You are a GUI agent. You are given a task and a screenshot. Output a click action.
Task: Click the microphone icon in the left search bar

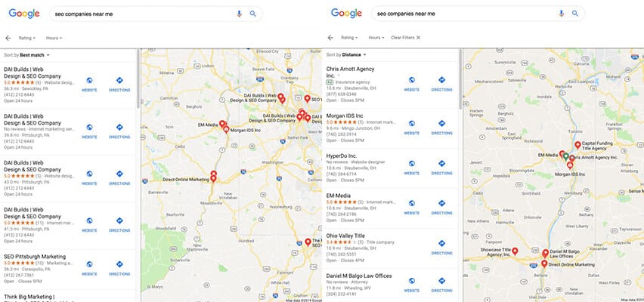click(x=239, y=14)
